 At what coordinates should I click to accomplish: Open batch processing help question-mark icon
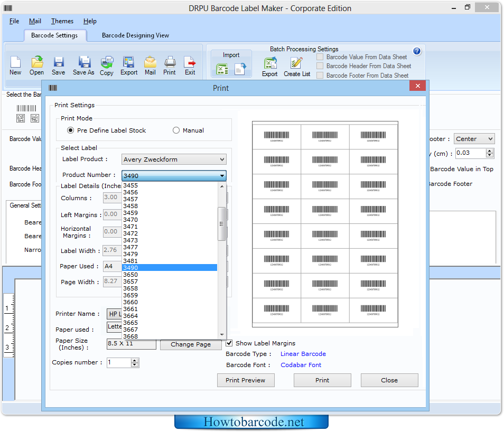[x=417, y=51]
